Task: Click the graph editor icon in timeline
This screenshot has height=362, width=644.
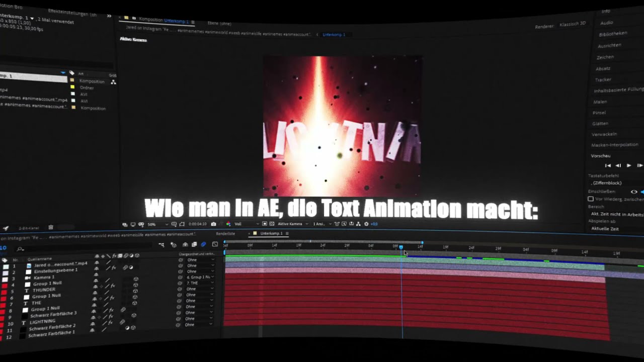Action: pos(215,244)
